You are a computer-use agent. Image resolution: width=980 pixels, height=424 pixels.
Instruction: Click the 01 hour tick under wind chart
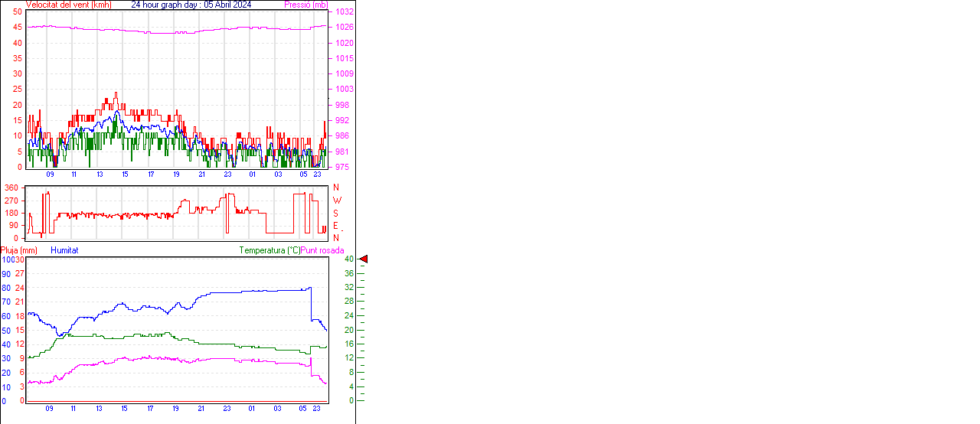pos(252,174)
